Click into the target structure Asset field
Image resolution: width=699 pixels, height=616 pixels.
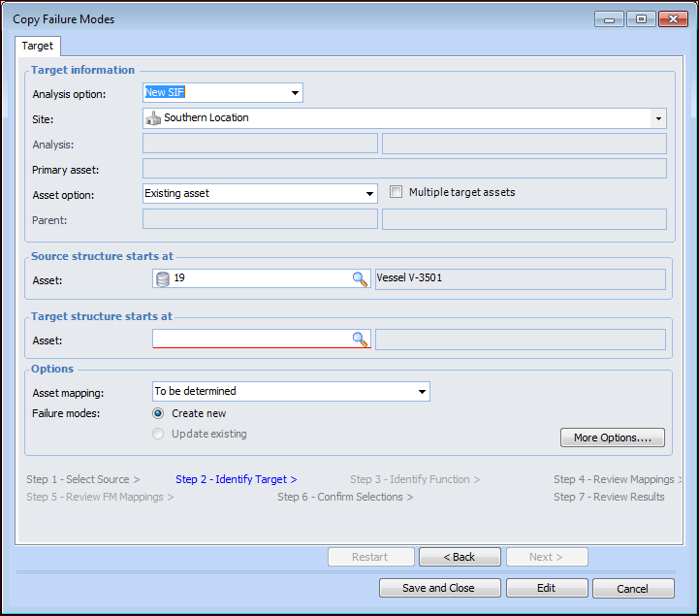tap(252, 339)
